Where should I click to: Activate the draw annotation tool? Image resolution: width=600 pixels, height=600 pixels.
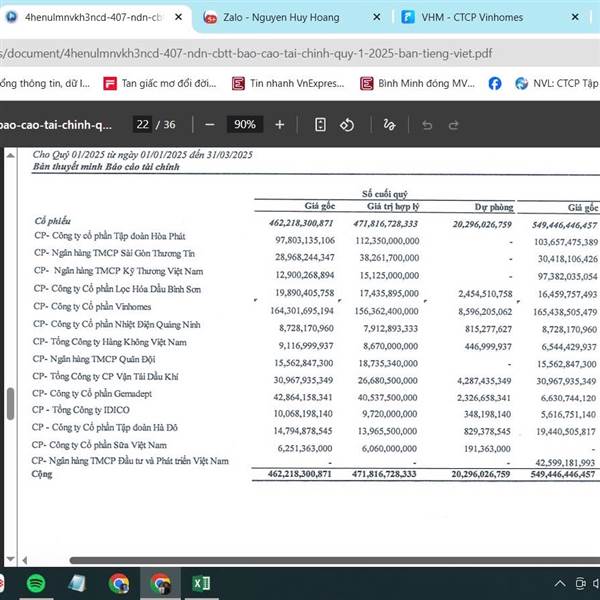pos(389,125)
